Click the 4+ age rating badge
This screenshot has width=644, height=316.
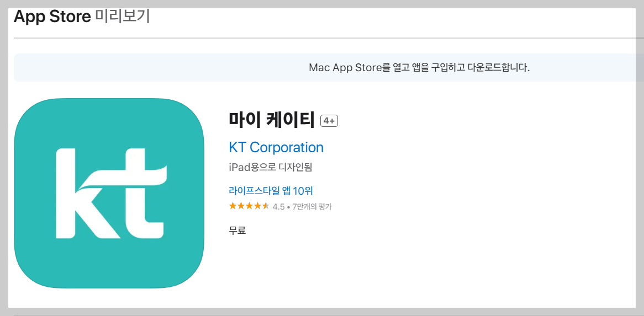click(x=329, y=121)
